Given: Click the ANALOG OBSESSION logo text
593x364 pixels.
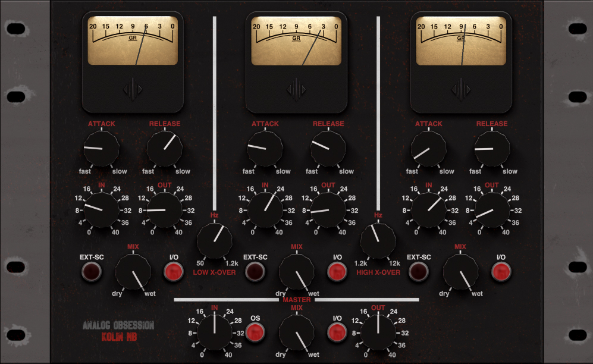Looking at the screenshot, I should [x=118, y=325].
